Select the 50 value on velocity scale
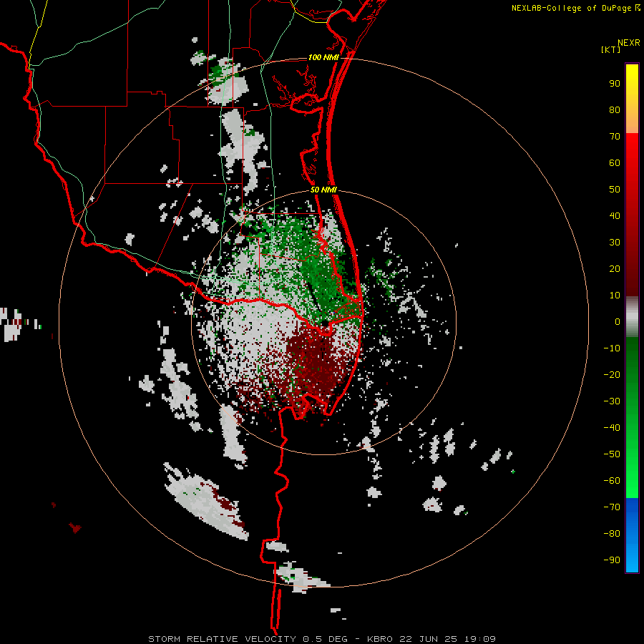Image resolution: width=644 pixels, height=644 pixels. click(x=615, y=190)
